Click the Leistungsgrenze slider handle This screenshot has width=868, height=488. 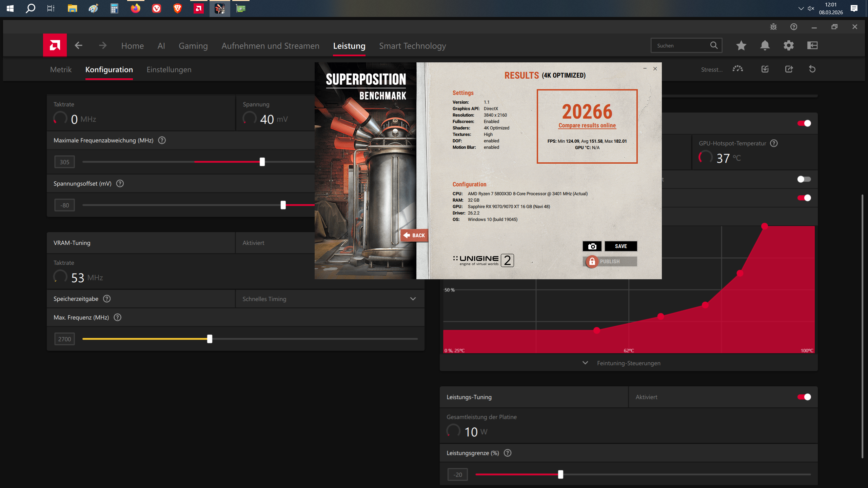[560, 474]
